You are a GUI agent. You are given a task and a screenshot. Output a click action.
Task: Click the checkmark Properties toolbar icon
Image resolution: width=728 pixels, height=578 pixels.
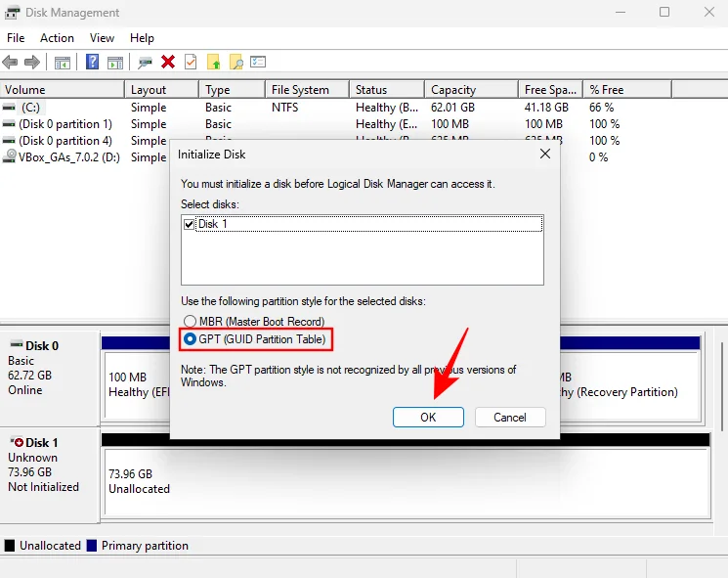click(x=191, y=62)
